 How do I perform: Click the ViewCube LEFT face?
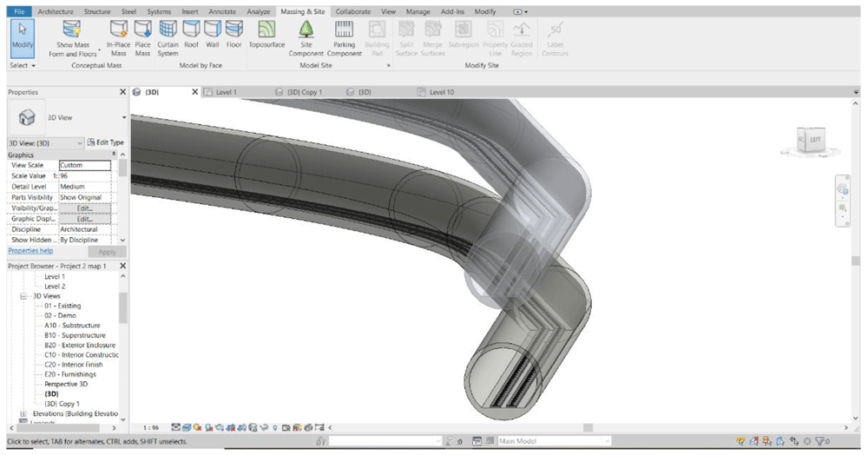coord(814,139)
